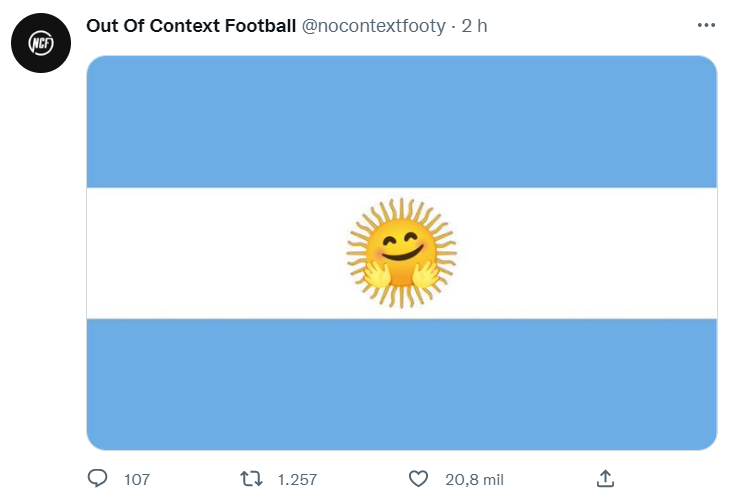This screenshot has width=735, height=501.
Task: Open the NCF profile avatar
Action: pyautogui.click(x=41, y=43)
